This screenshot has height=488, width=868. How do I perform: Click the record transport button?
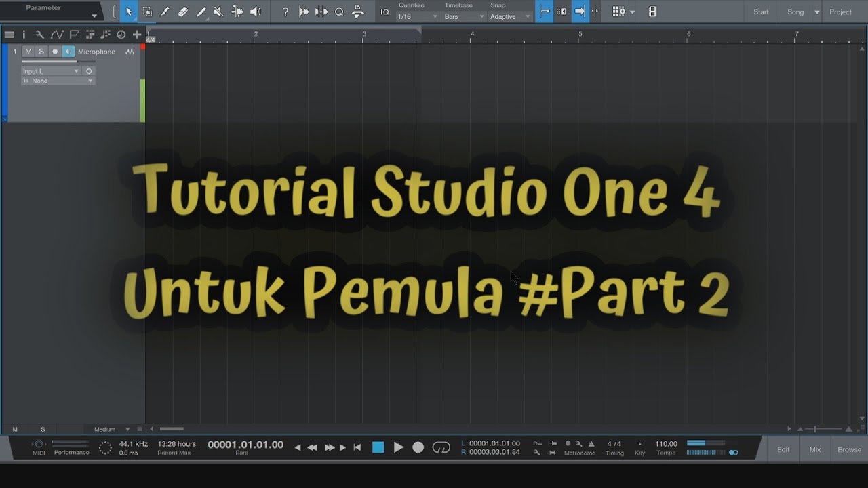tap(418, 447)
